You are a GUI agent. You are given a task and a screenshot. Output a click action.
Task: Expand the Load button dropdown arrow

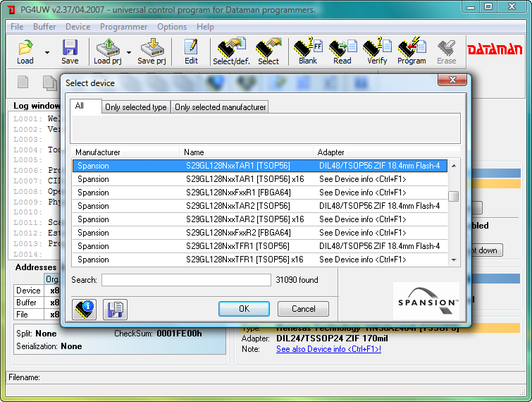(x=47, y=52)
